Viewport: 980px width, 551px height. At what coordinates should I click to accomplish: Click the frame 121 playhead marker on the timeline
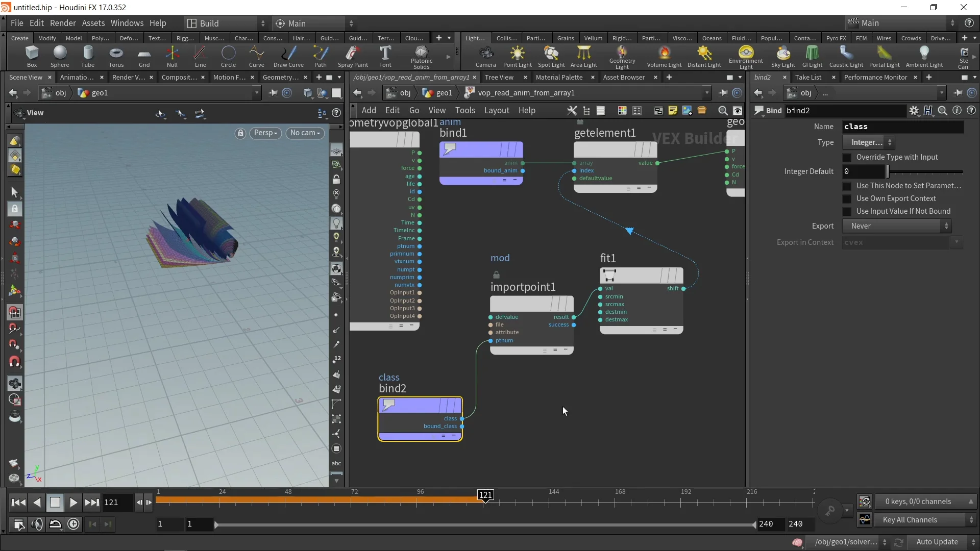coord(485,495)
